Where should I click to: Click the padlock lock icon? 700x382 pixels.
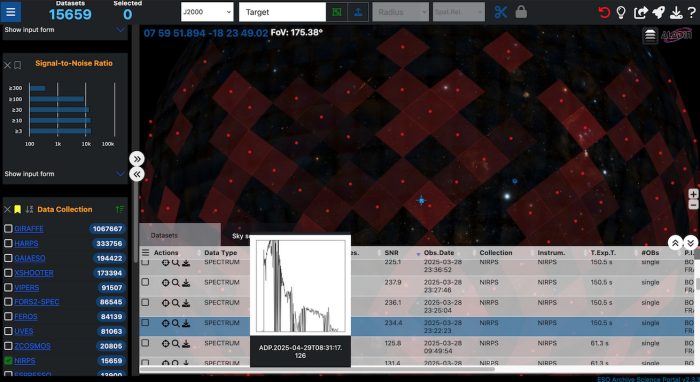521,12
